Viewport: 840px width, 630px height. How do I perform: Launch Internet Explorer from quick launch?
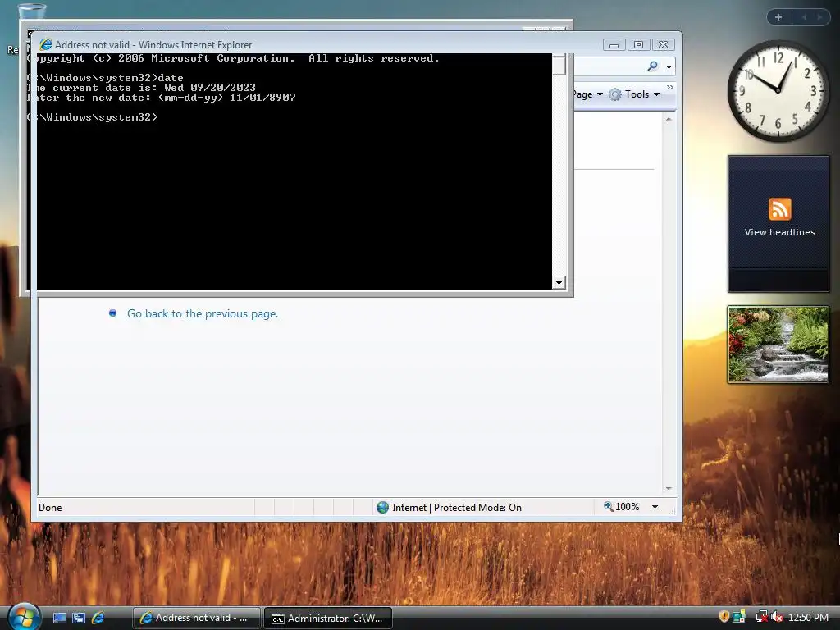(x=98, y=618)
